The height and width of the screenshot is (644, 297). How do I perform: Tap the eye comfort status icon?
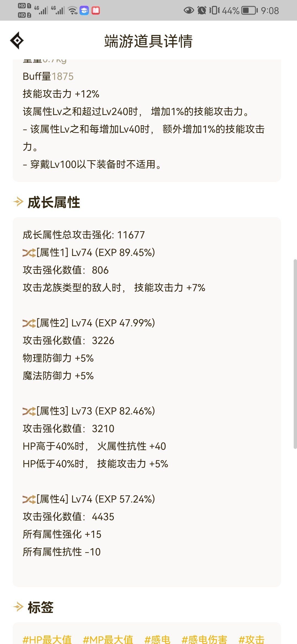point(189,10)
